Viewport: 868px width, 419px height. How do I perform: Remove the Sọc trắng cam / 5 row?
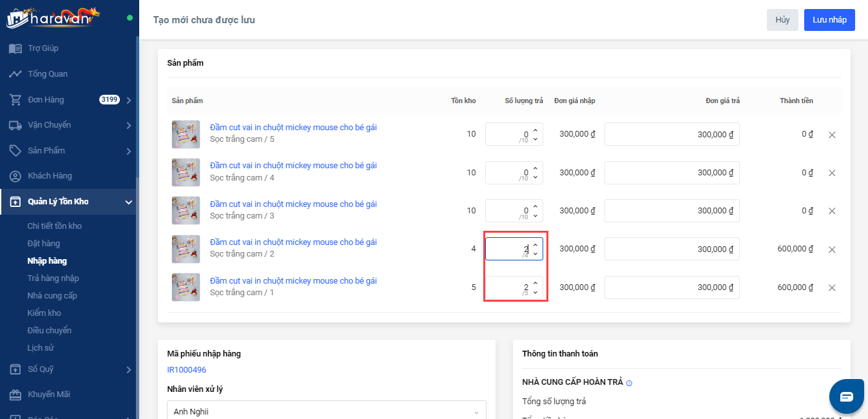(832, 135)
